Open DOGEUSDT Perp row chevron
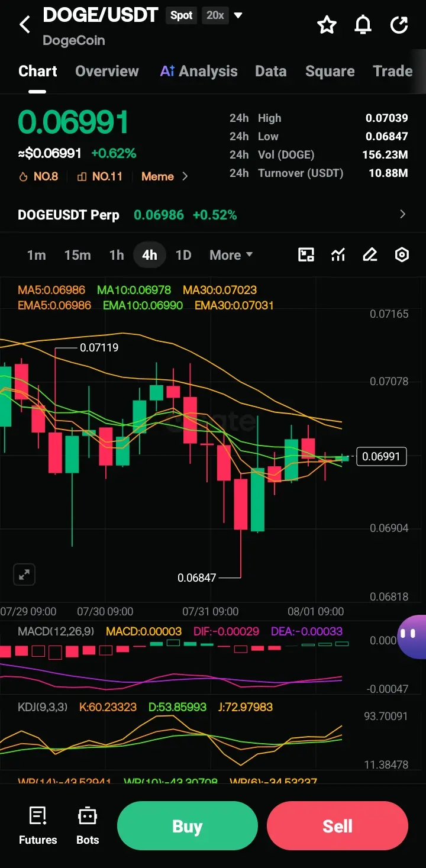Viewport: 426px width, 868px height. pos(402,214)
